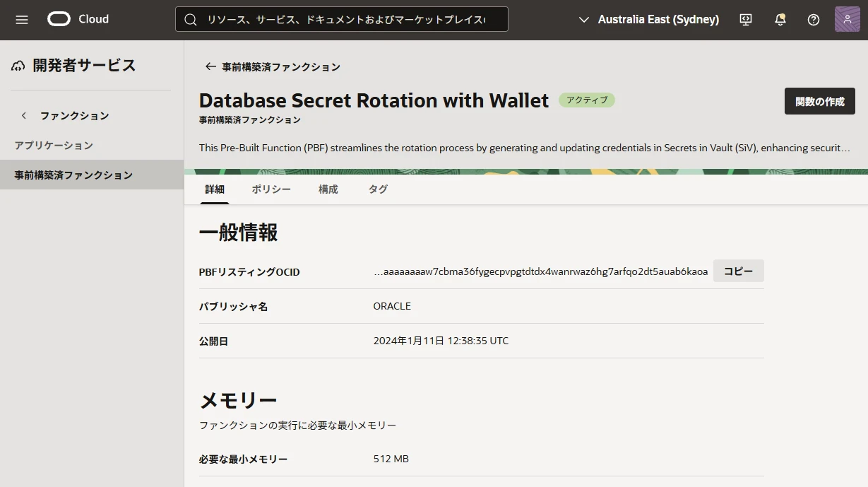
Task: Focus the resource search field
Action: click(x=342, y=20)
